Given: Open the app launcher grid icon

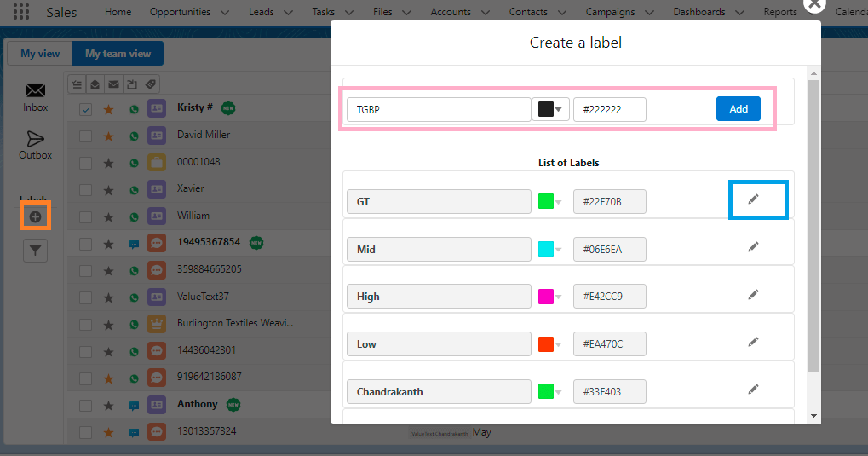Looking at the screenshot, I should 20,12.
